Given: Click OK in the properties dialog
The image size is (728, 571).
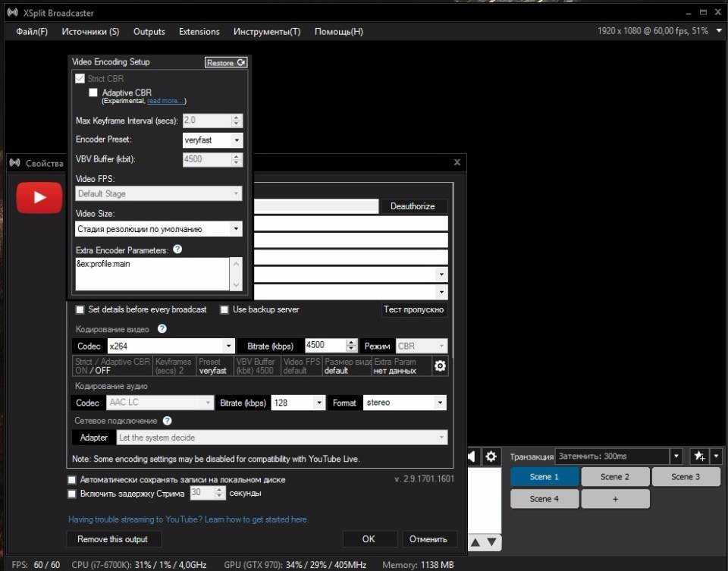Looking at the screenshot, I should click(369, 539).
